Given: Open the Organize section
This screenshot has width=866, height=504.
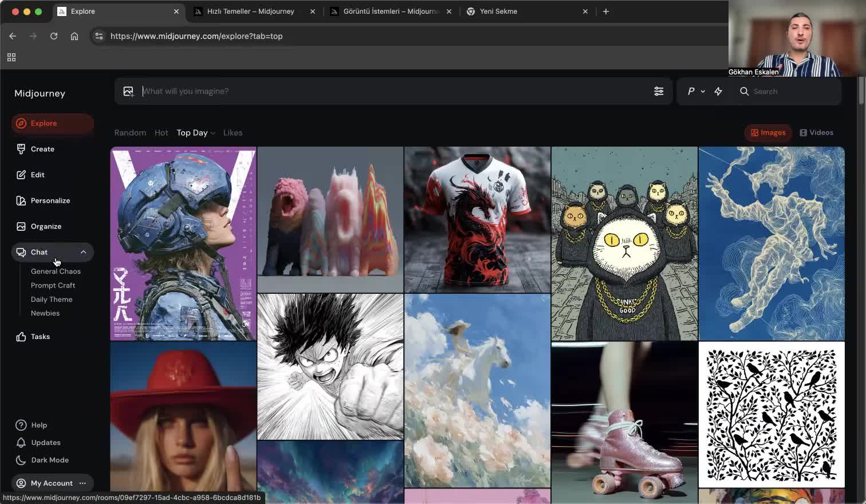Looking at the screenshot, I should pos(52,226).
